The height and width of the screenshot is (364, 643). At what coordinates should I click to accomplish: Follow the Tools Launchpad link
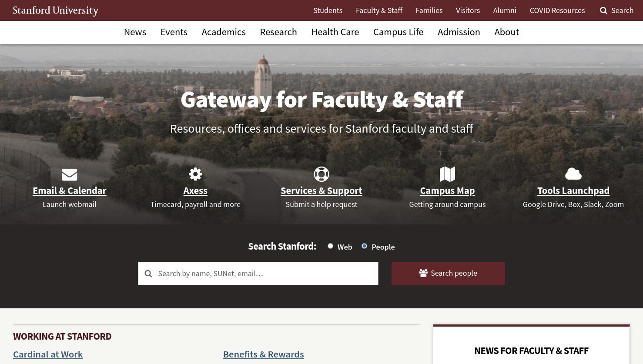(x=573, y=190)
